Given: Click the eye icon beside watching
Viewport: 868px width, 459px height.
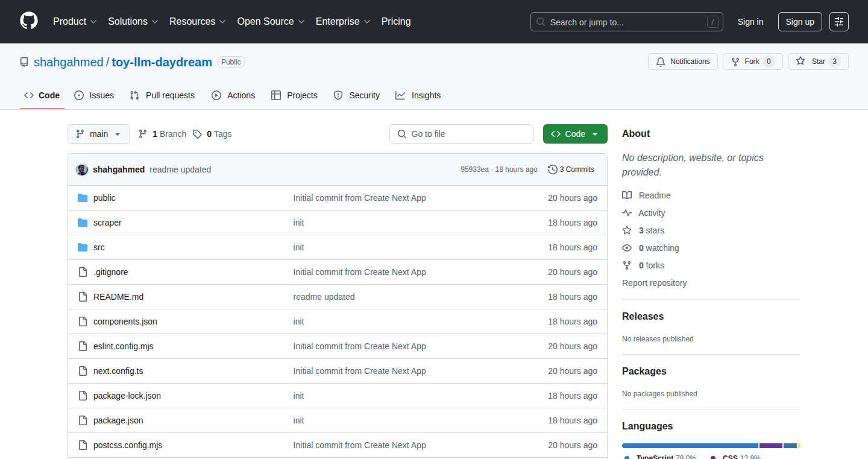Looking at the screenshot, I should pos(627,248).
